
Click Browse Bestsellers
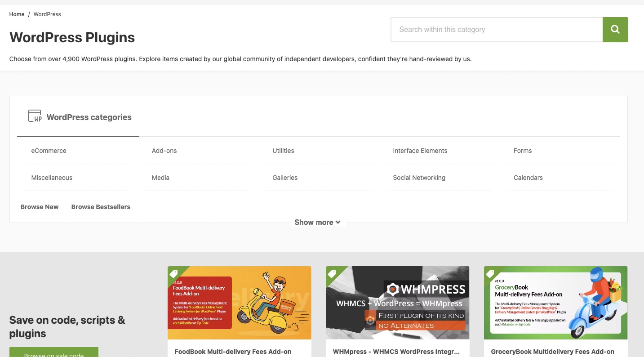tap(101, 207)
